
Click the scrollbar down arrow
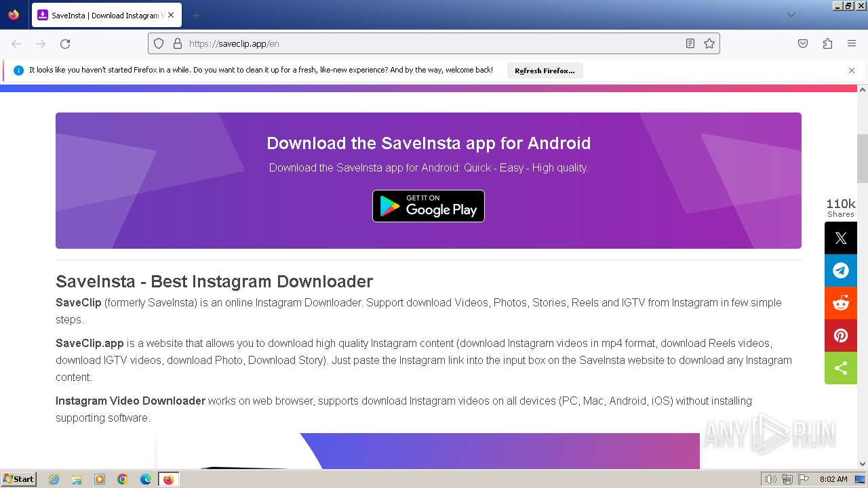coord(863,464)
